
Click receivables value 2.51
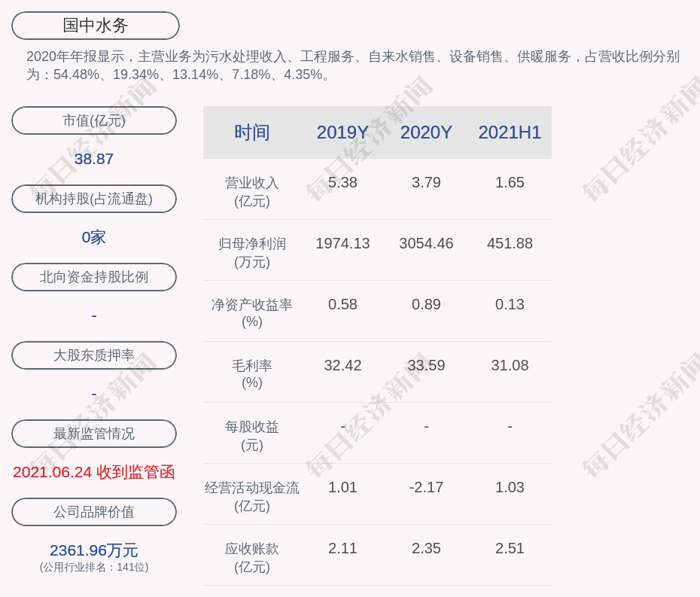(x=510, y=548)
